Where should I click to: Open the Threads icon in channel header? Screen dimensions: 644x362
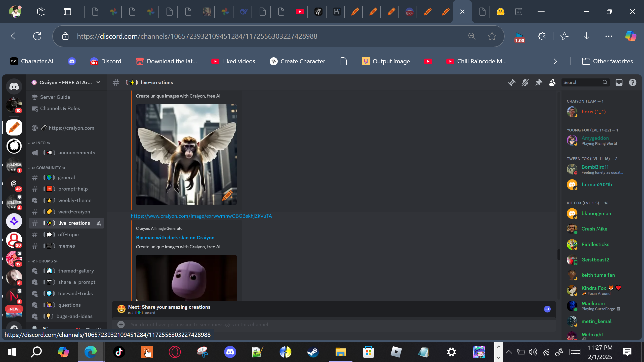(512, 82)
